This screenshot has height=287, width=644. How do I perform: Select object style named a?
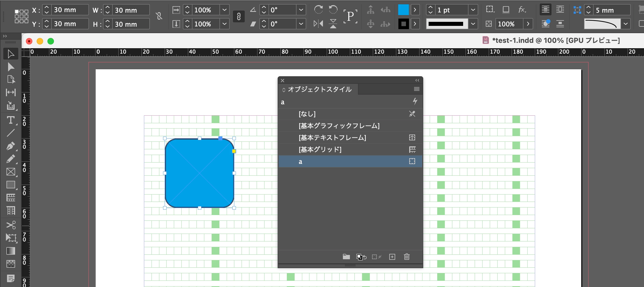350,161
